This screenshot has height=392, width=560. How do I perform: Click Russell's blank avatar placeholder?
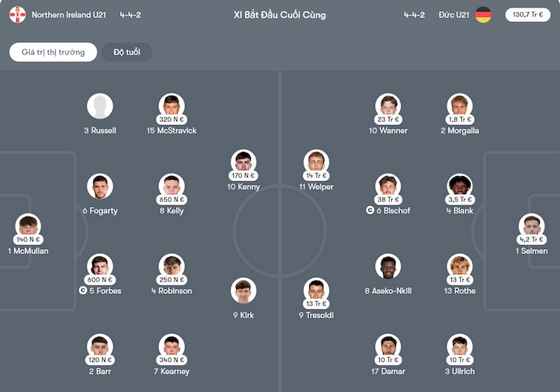pyautogui.click(x=100, y=106)
